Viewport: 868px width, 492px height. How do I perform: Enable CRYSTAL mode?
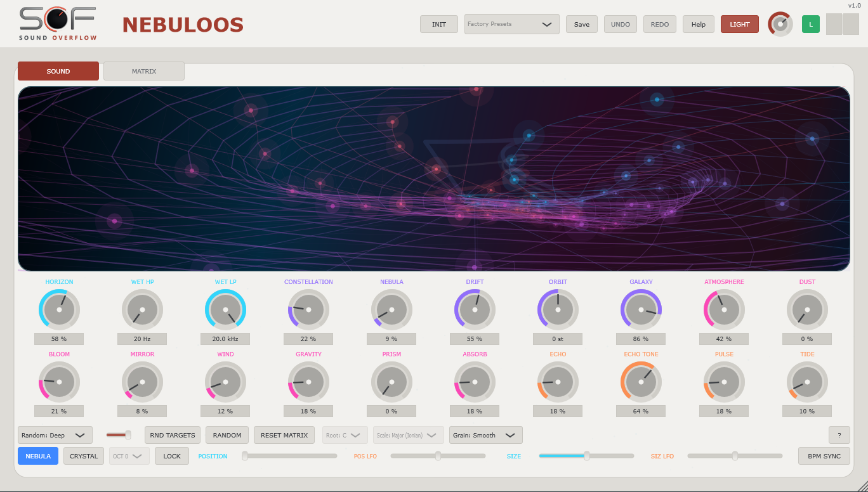point(84,456)
